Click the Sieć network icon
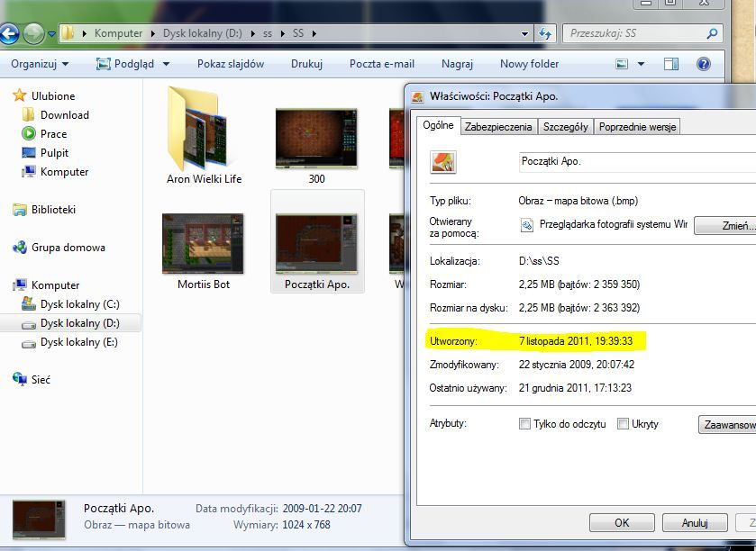The image size is (756, 551). tap(20, 380)
